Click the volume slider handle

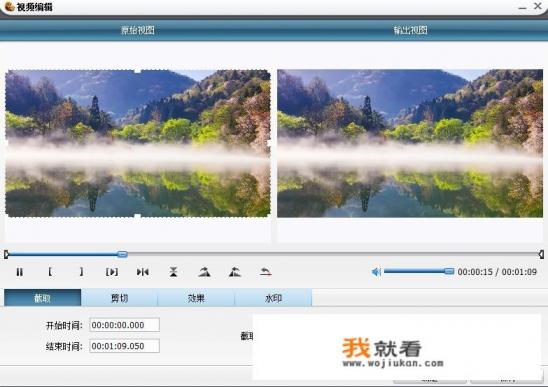click(x=449, y=271)
